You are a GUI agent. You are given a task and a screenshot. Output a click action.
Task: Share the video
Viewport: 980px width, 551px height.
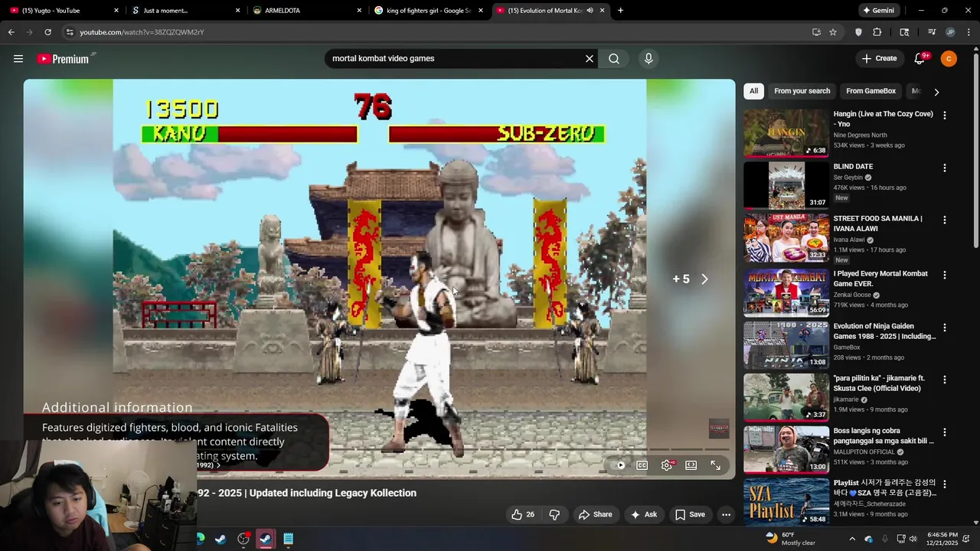pyautogui.click(x=596, y=514)
